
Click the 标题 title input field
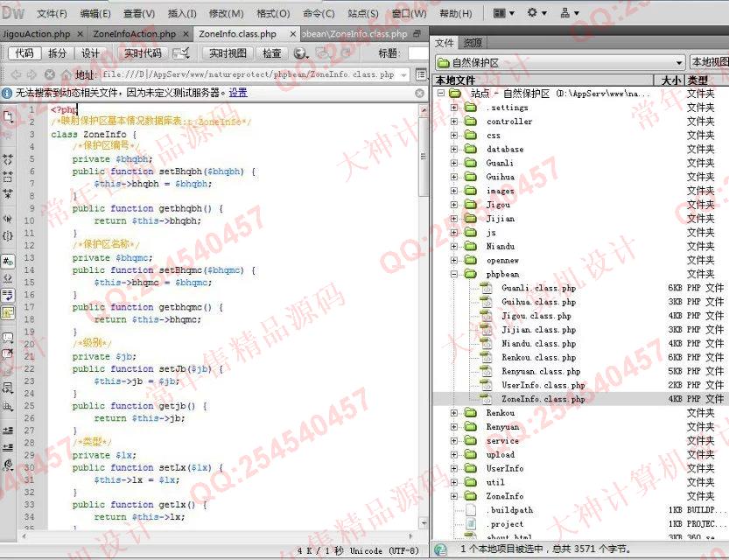[x=418, y=53]
